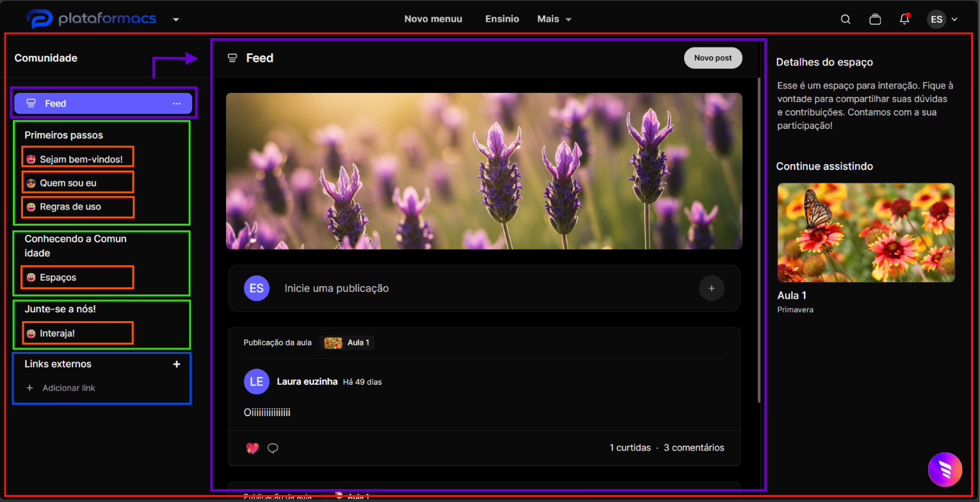The height and width of the screenshot is (502, 980).
Task: Click the Novo post button
Action: coord(713,58)
